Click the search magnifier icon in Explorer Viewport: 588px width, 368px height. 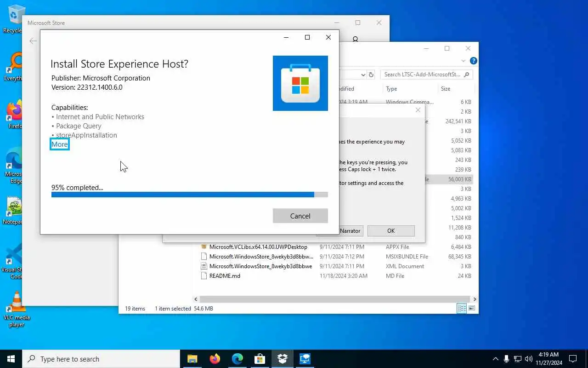pos(467,75)
